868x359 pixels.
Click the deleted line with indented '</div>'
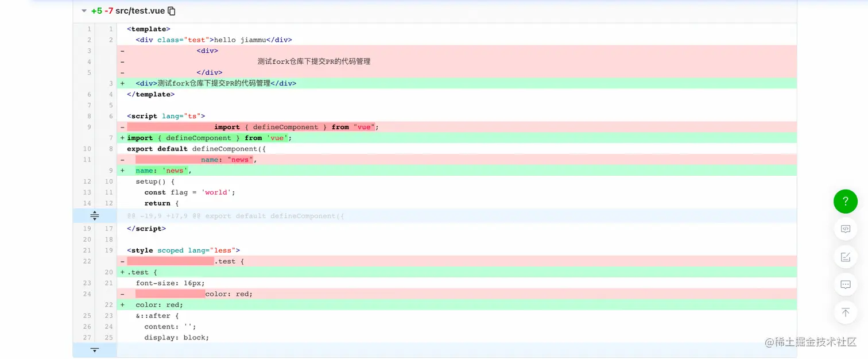point(456,73)
